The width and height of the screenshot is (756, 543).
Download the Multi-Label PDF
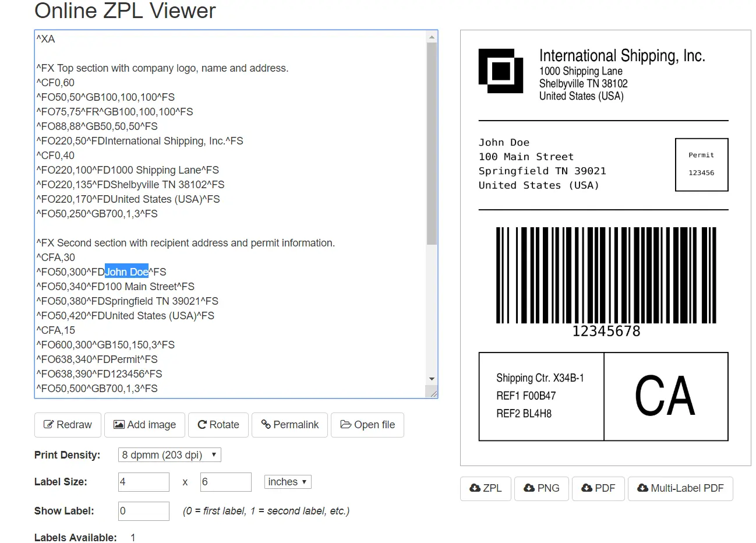point(680,488)
